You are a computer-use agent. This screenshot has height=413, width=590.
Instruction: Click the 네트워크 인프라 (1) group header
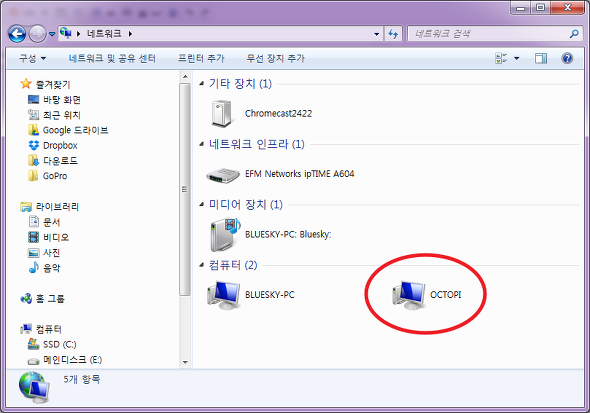[x=257, y=144]
